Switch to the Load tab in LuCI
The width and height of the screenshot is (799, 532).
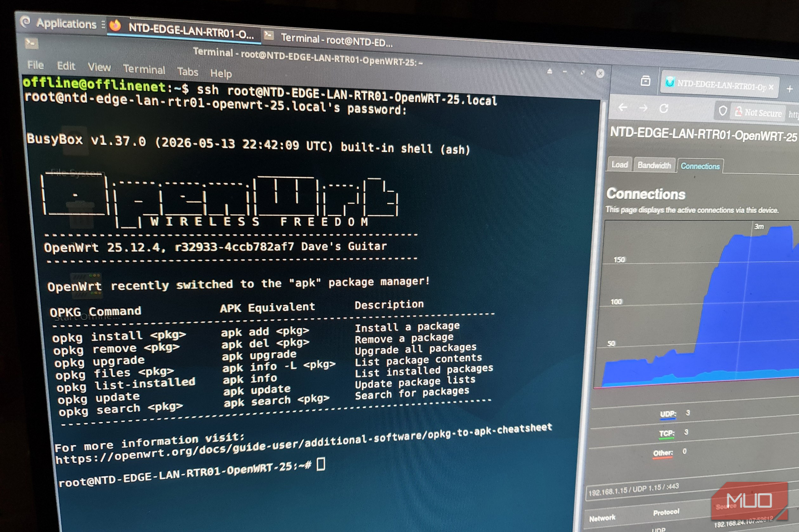619,165
